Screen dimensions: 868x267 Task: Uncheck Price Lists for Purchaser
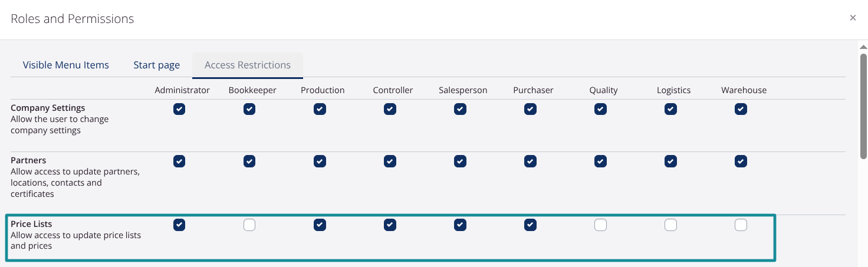click(530, 225)
